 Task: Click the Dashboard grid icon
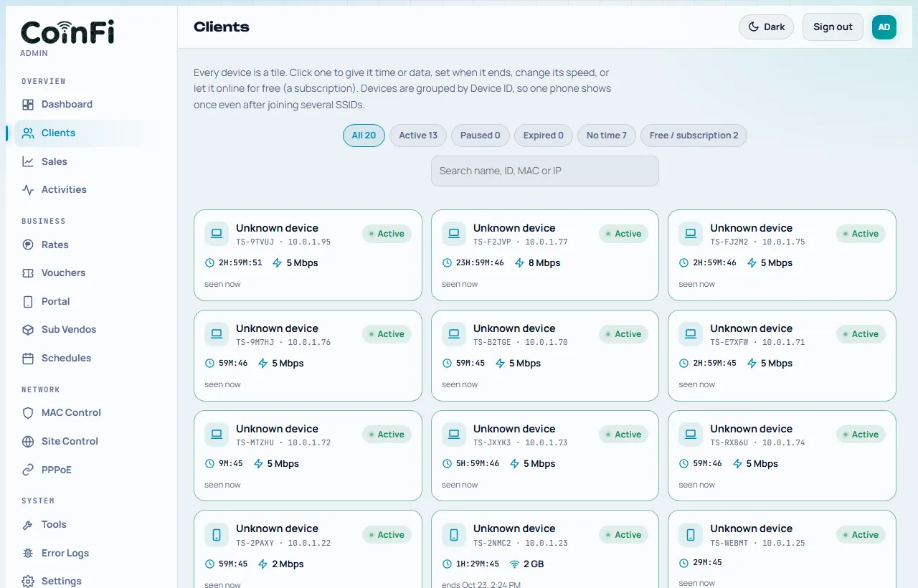coord(28,105)
